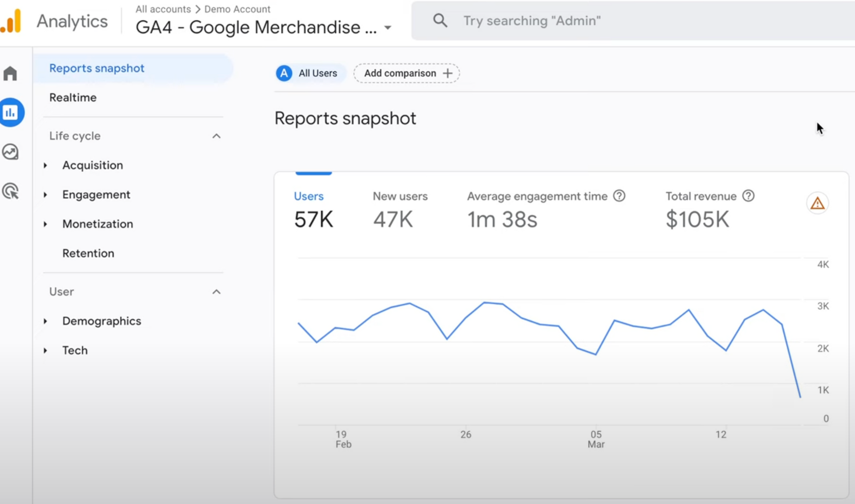Click help icon beside Average engagement time
Image resolution: width=855 pixels, height=504 pixels.
point(619,196)
